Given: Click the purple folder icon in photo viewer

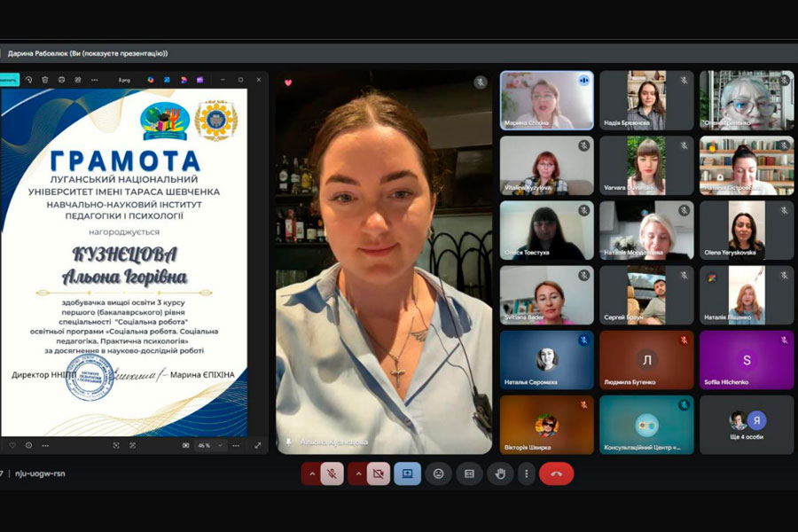Looking at the screenshot, I should (x=200, y=80).
